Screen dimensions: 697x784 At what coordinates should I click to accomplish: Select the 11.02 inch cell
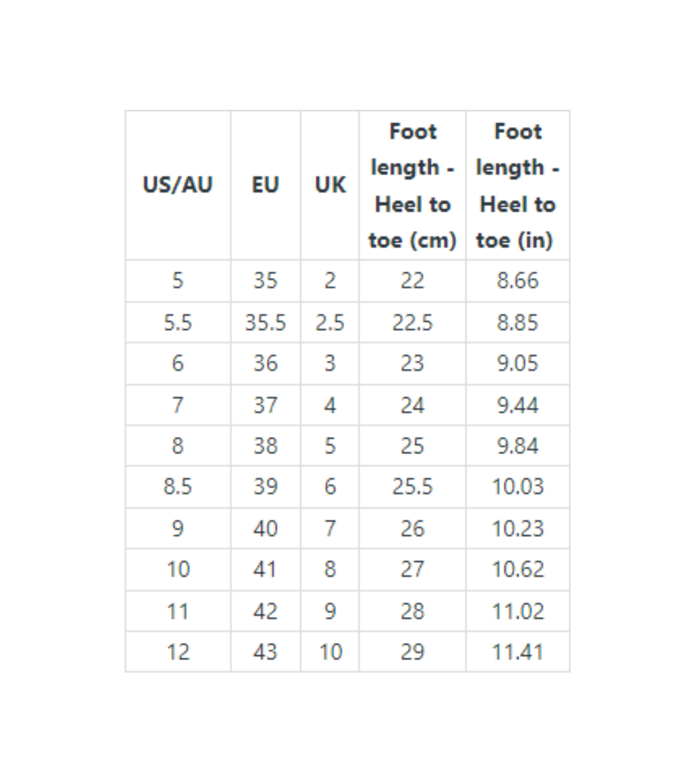click(518, 611)
